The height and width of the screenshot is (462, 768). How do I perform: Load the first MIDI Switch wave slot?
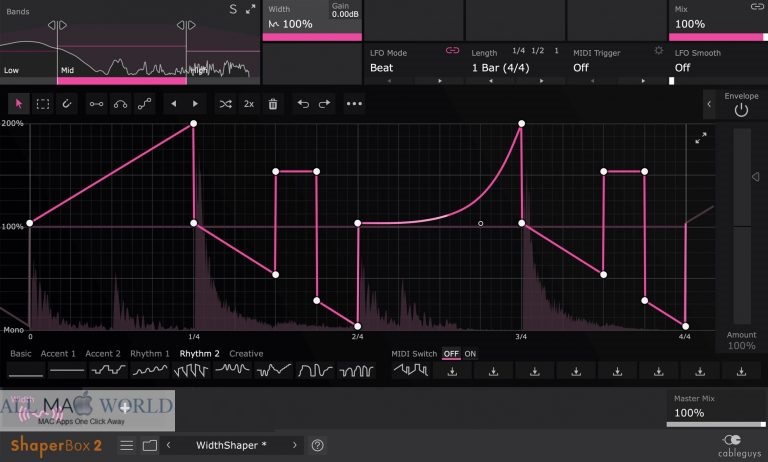pyautogui.click(x=411, y=370)
